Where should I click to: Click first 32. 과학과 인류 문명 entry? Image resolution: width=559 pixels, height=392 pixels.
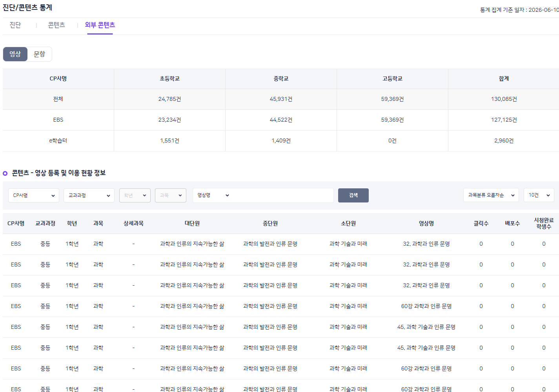pos(426,244)
